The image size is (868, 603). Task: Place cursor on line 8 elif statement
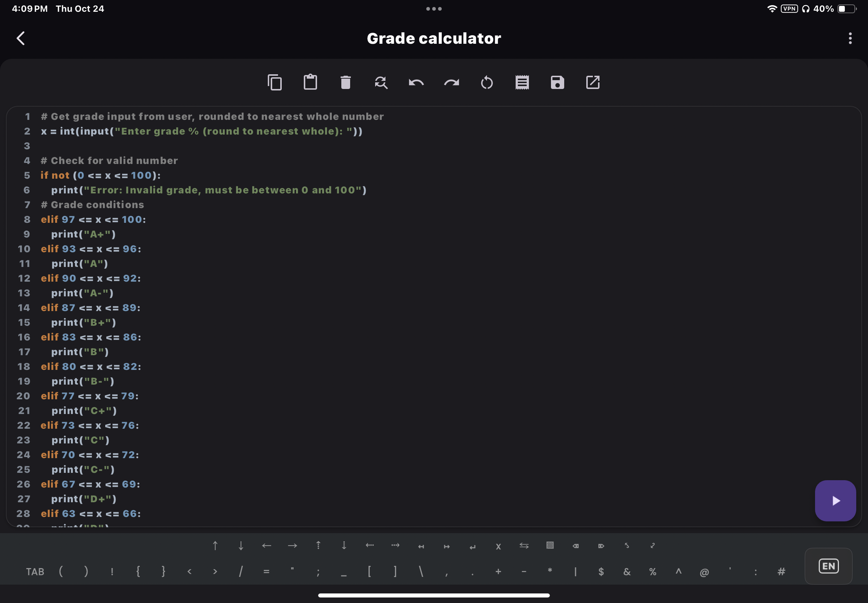pyautogui.click(x=93, y=220)
